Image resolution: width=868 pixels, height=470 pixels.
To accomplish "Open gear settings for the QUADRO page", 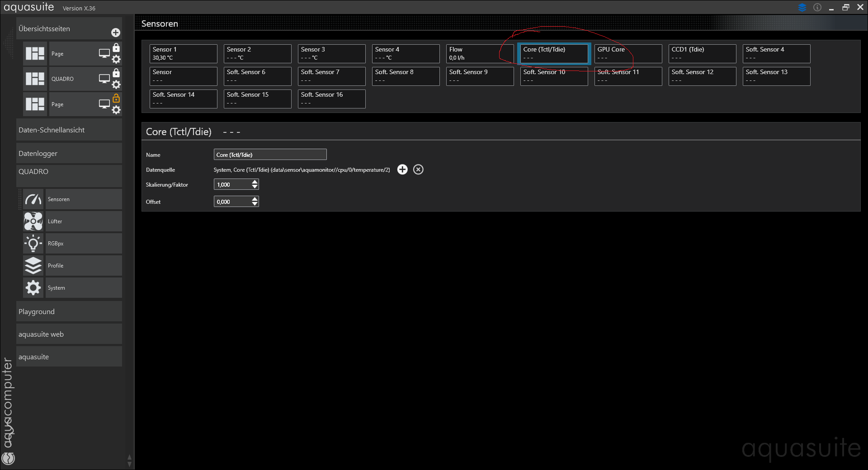I will pyautogui.click(x=116, y=85).
